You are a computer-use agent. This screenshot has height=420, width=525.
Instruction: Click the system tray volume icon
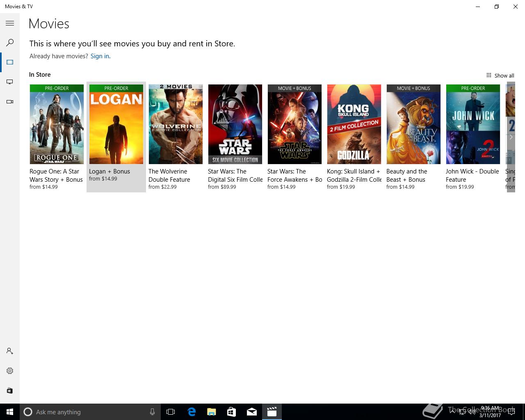pos(472,412)
